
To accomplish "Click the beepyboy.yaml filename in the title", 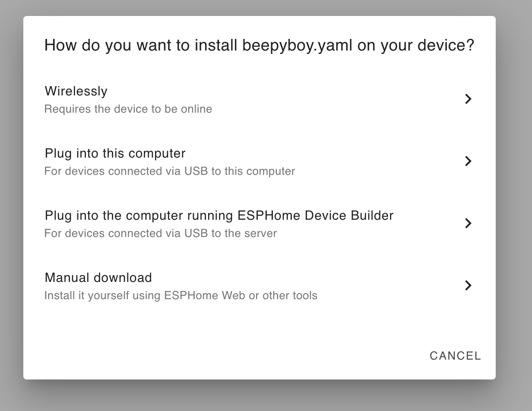I will pyautogui.click(x=298, y=45).
